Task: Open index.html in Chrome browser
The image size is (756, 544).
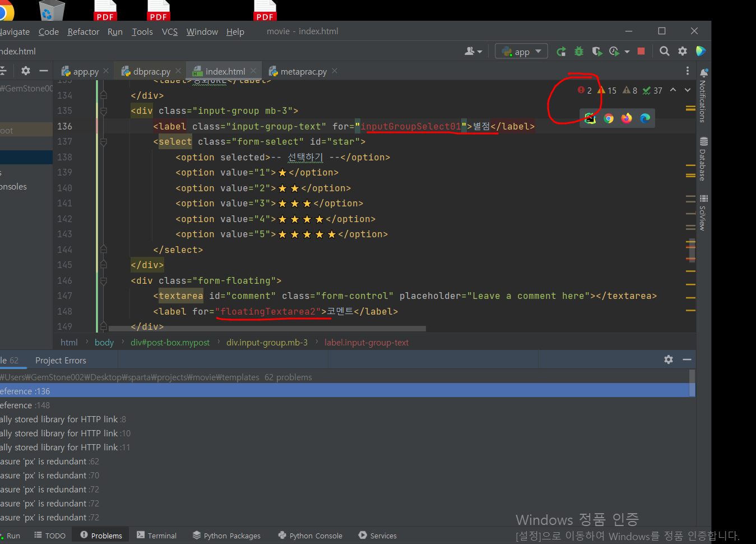Action: point(609,118)
